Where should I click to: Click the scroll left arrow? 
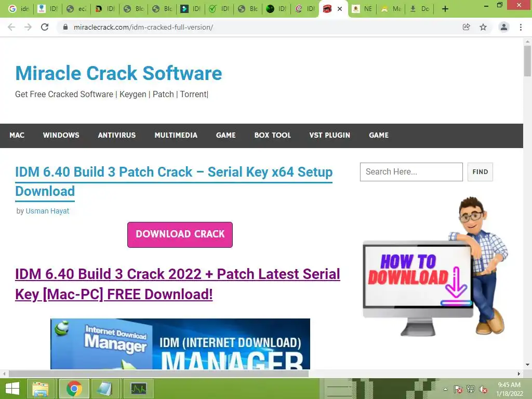pyautogui.click(x=4, y=374)
